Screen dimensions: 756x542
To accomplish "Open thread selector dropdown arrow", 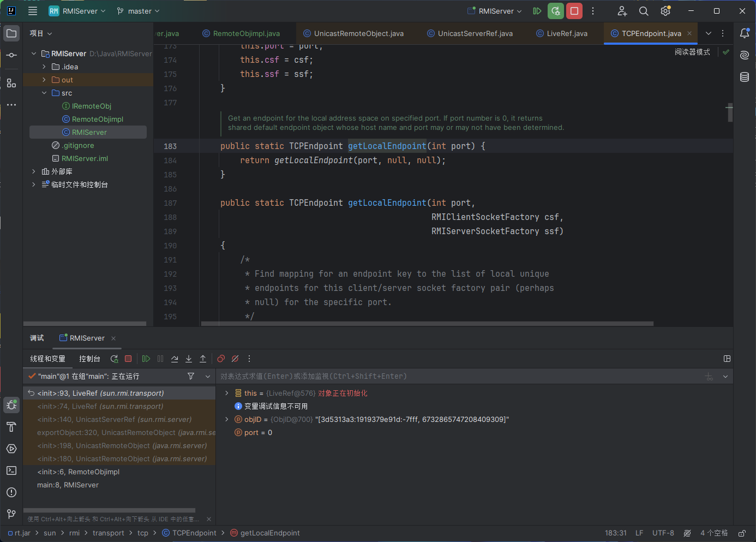I will point(208,376).
